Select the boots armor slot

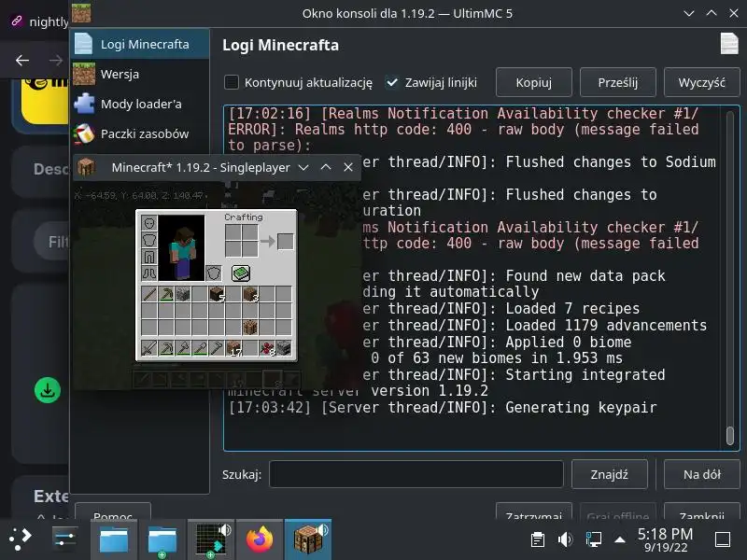[149, 273]
